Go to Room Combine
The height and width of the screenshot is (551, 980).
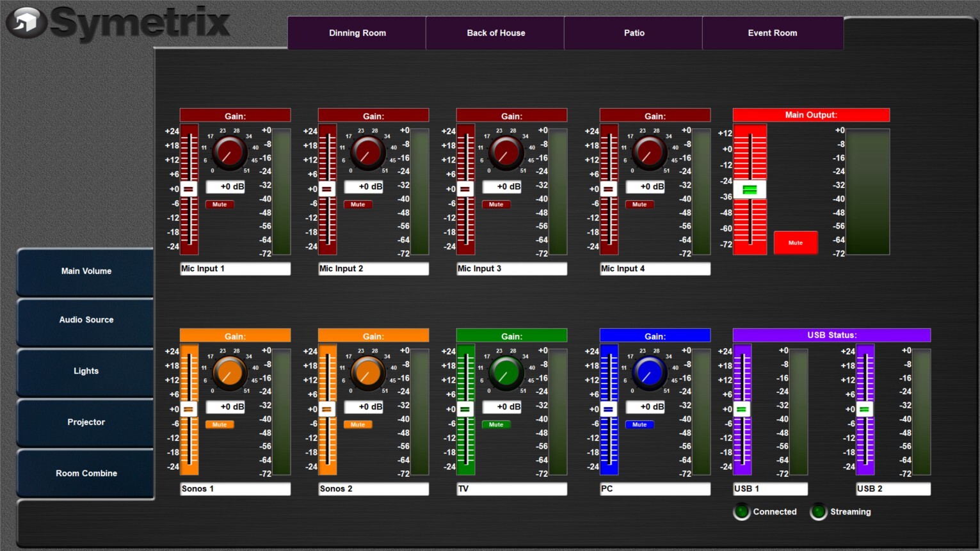pos(86,474)
